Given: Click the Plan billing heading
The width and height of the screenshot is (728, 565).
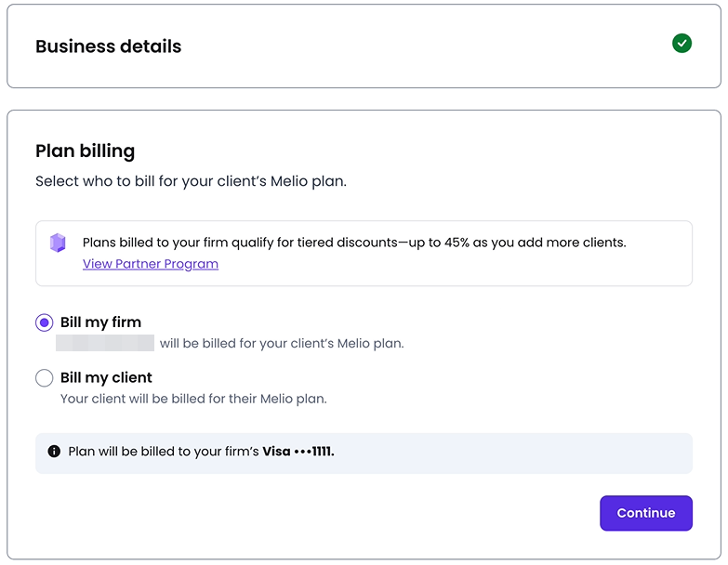Looking at the screenshot, I should [85, 151].
